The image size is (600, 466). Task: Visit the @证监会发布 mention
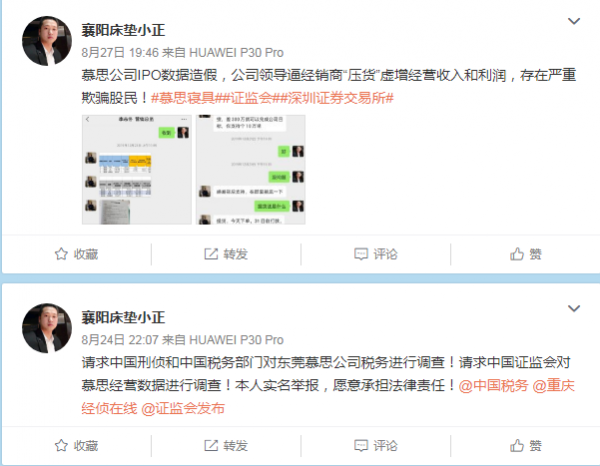pos(183,409)
